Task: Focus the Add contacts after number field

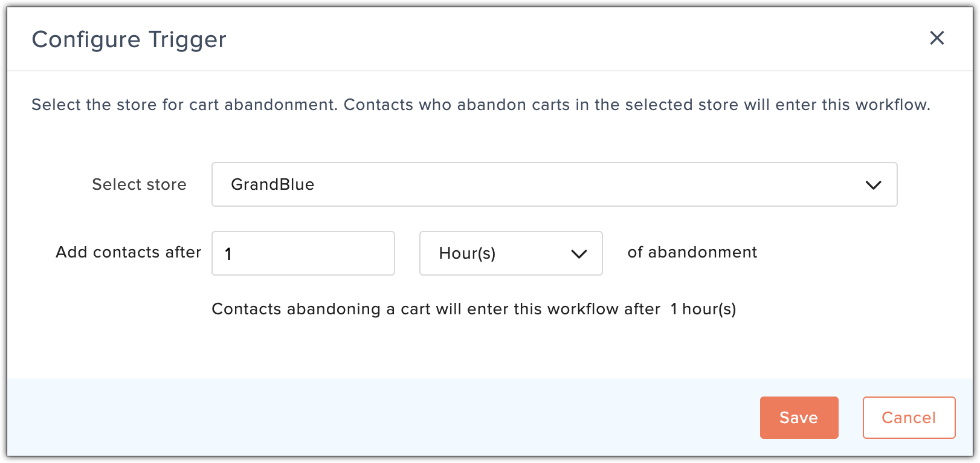Action: pyautogui.click(x=303, y=253)
